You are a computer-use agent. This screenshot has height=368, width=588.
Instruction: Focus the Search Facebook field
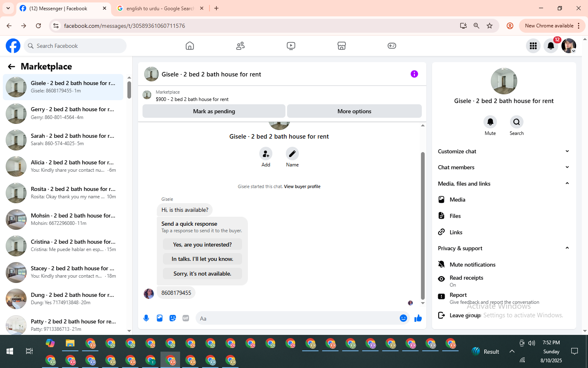(x=75, y=46)
